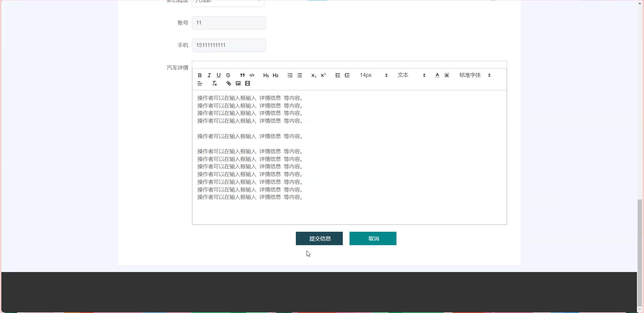The image size is (644, 313).
Task: Click the page vertical scrollbar thumb
Action: pyautogui.click(x=640, y=253)
